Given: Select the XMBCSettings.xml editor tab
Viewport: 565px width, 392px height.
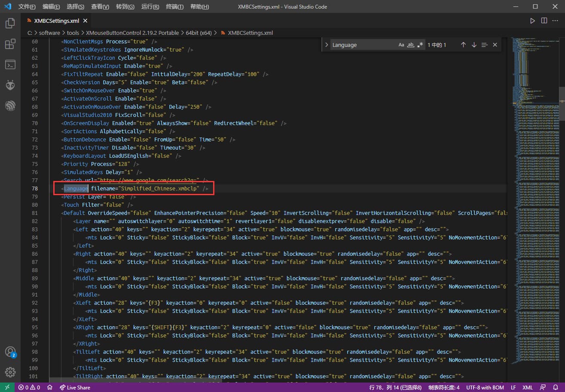Looking at the screenshot, I should point(57,21).
